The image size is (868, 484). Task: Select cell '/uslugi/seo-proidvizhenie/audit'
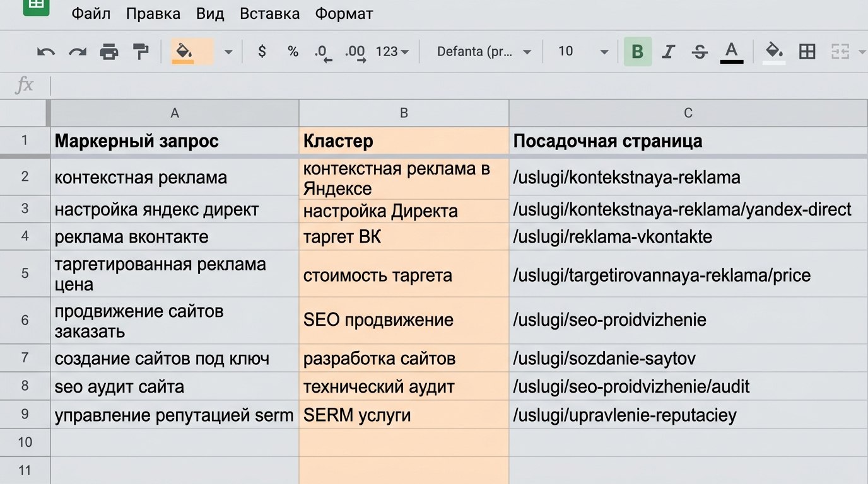688,386
